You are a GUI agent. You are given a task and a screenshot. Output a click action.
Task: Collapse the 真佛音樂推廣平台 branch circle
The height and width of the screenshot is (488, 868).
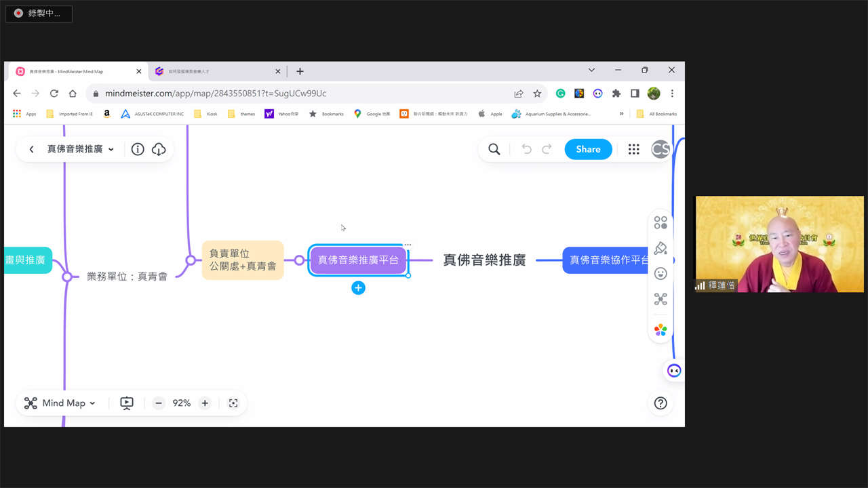[299, 260]
